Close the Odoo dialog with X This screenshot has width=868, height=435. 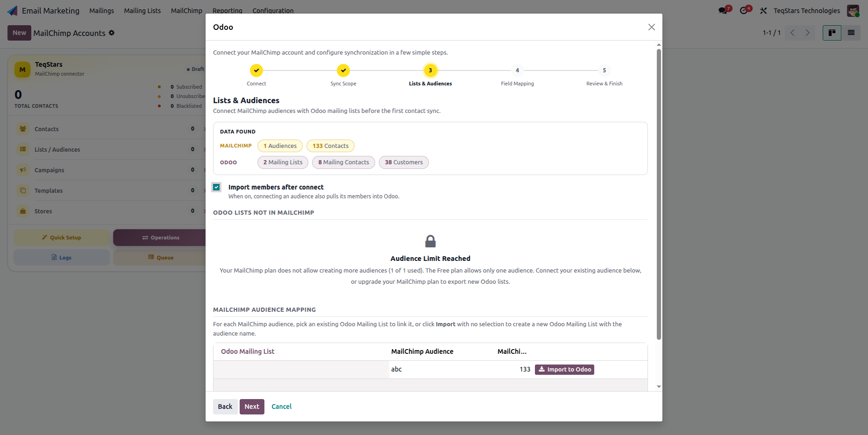(652, 27)
